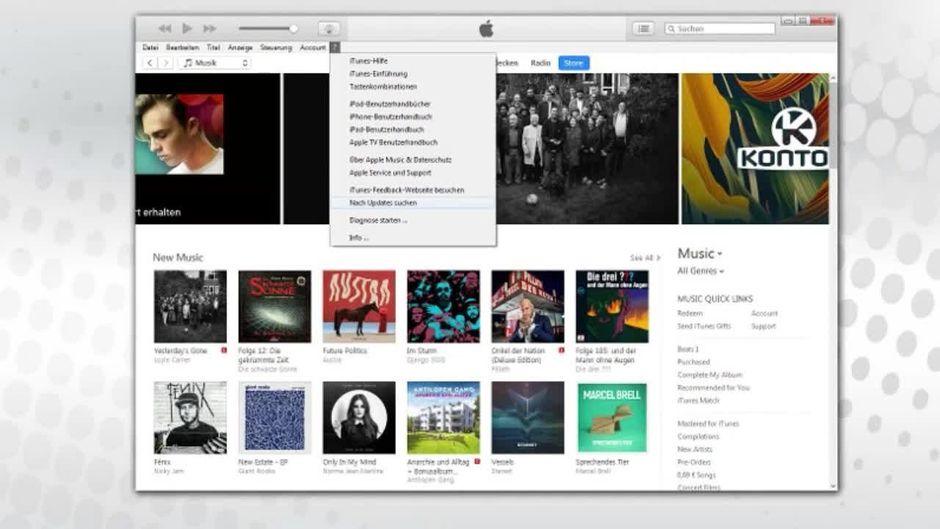Open the Musik media type dropdown
This screenshot has width=940, height=529.
pyautogui.click(x=215, y=63)
